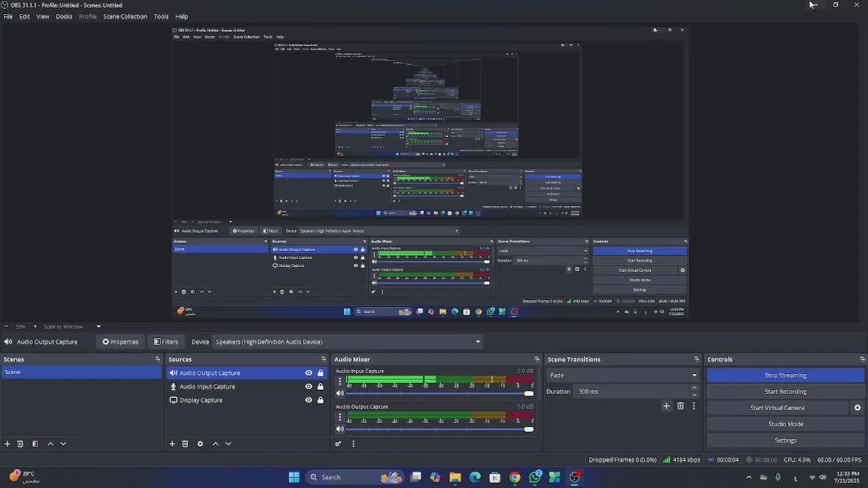Open the Edit menu

tap(24, 16)
